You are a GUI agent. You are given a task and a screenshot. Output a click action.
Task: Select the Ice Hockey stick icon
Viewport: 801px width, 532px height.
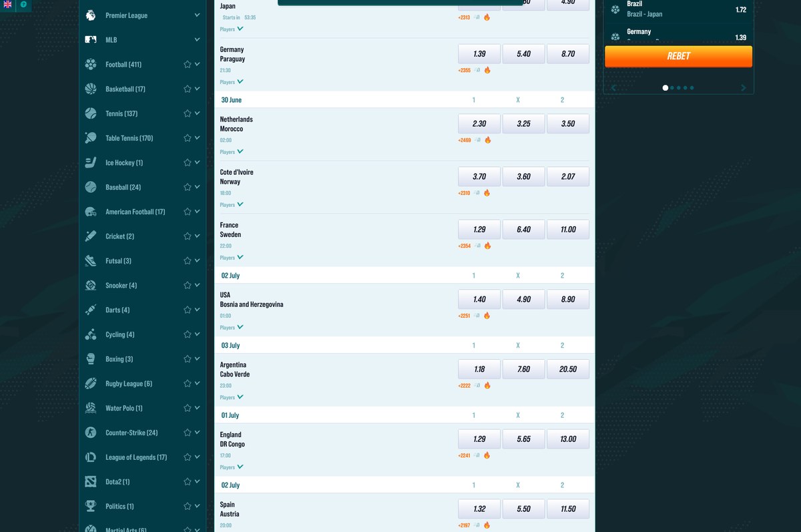click(x=91, y=162)
